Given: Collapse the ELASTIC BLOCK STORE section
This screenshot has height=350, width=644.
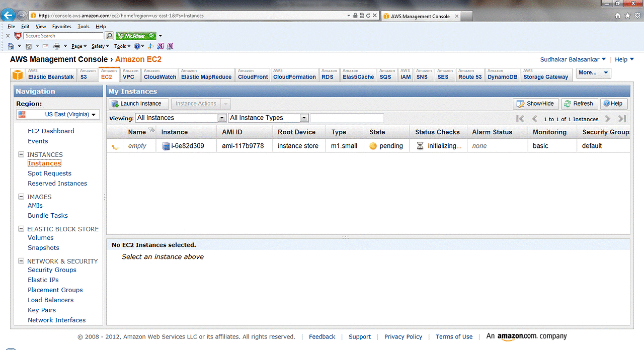Looking at the screenshot, I should (x=21, y=229).
